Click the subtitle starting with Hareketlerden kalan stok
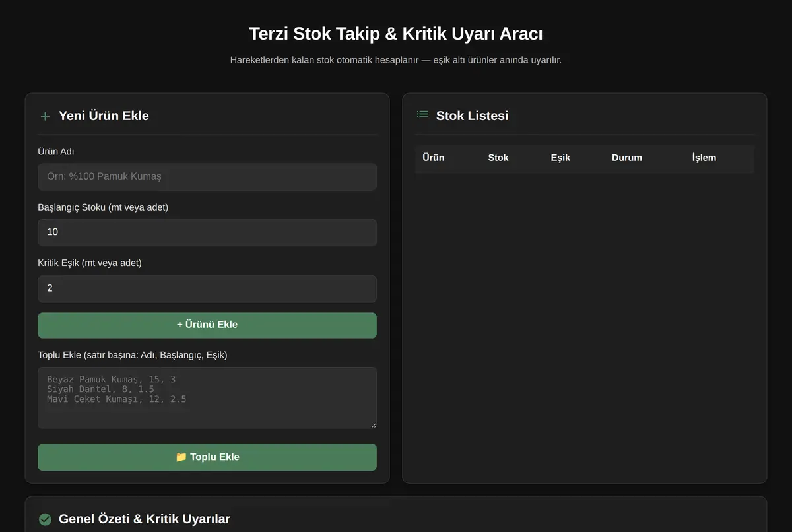The width and height of the screenshot is (792, 532). tap(396, 60)
